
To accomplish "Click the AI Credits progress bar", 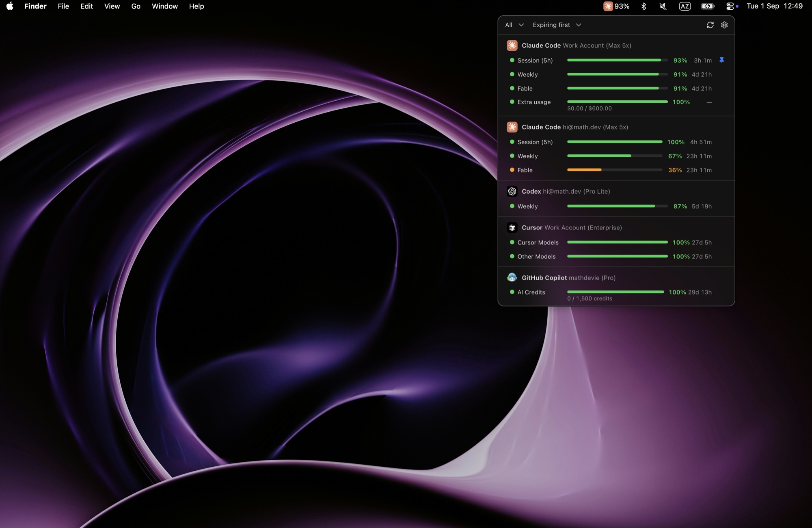I will pos(615,292).
